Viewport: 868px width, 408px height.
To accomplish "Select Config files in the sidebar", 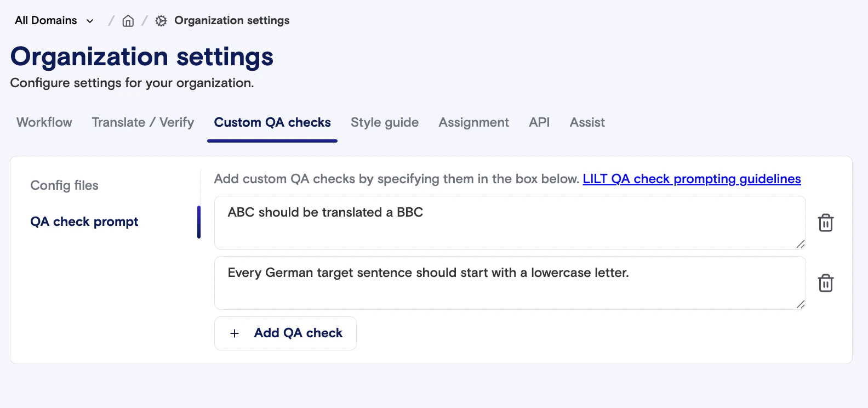I will click(x=65, y=185).
